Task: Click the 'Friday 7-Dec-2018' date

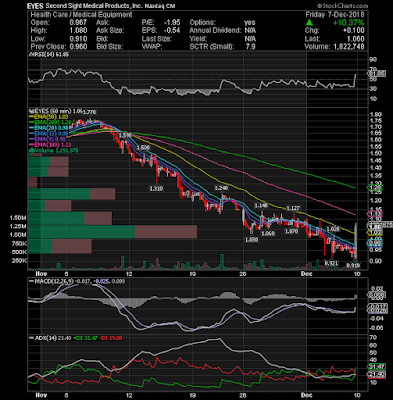Action: (335, 15)
